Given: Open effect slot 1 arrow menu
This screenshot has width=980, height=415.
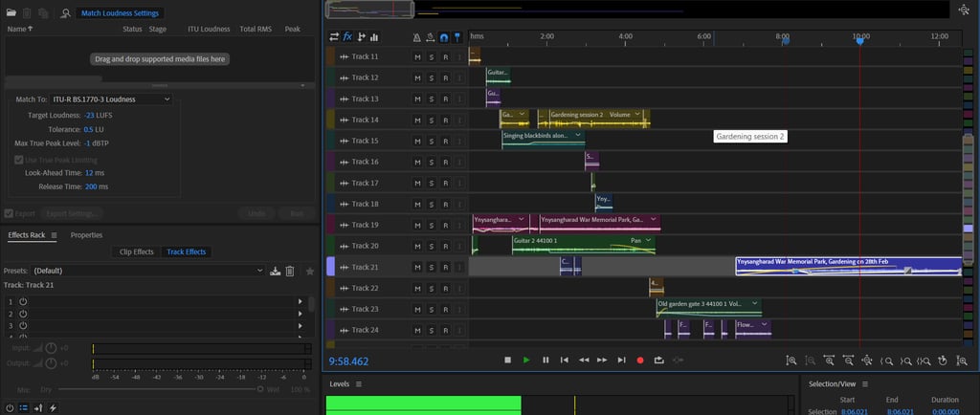Looking at the screenshot, I should tap(301, 301).
